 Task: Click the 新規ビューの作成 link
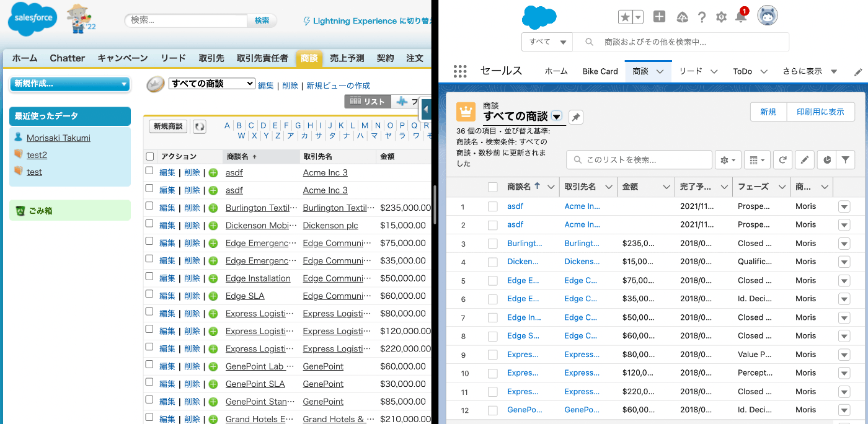pyautogui.click(x=338, y=86)
